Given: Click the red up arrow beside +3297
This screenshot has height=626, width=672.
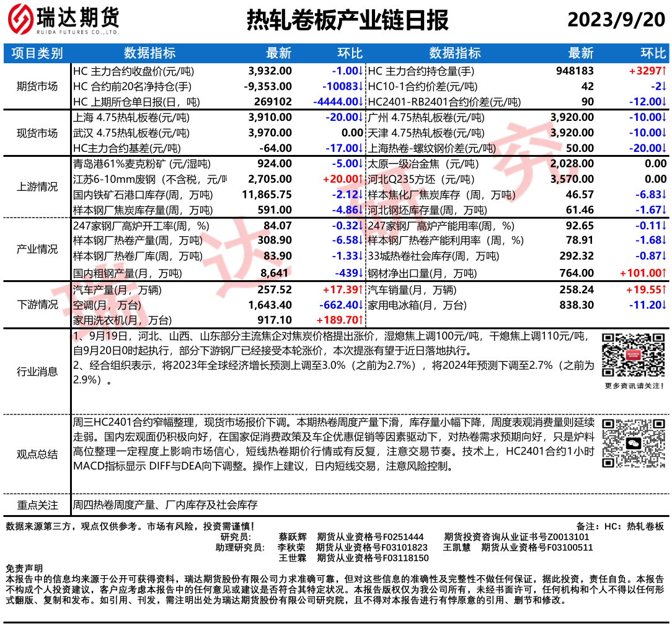Looking at the screenshot, I should (x=663, y=71).
